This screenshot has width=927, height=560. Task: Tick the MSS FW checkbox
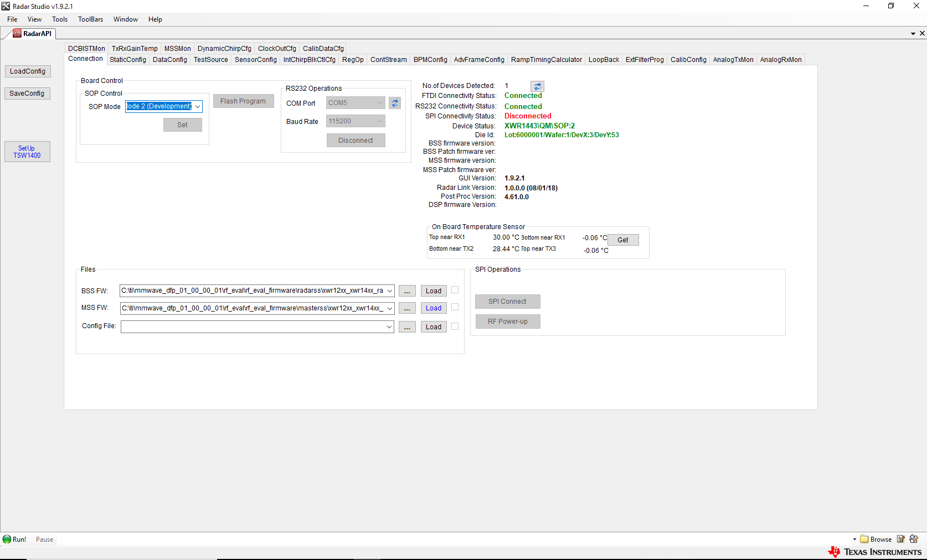455,307
